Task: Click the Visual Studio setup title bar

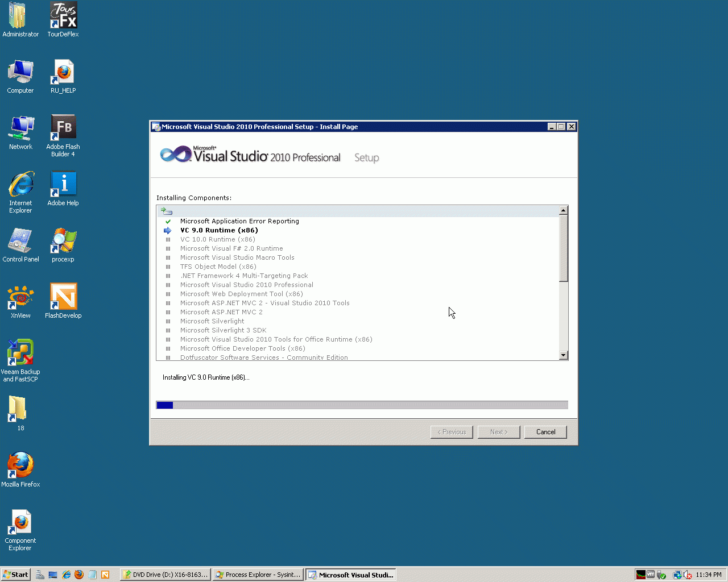Action: click(x=350, y=127)
